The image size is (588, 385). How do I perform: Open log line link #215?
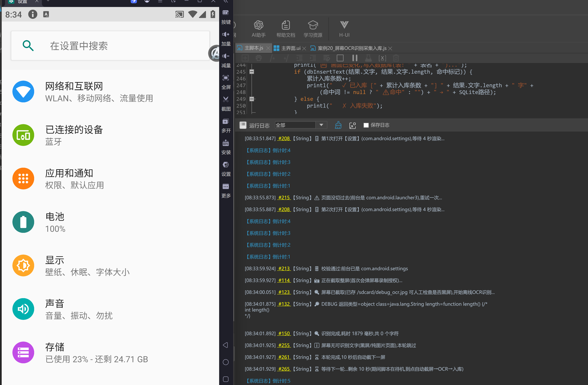pos(284,198)
